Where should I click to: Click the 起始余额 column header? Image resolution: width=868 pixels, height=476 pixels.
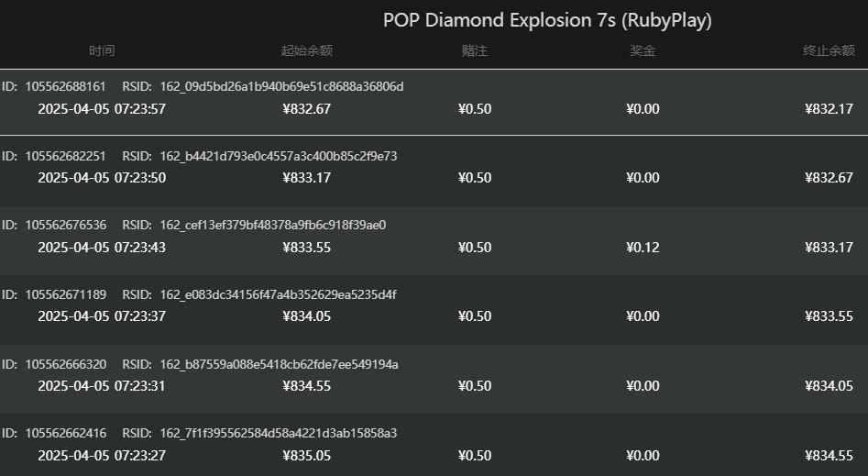tap(306, 51)
